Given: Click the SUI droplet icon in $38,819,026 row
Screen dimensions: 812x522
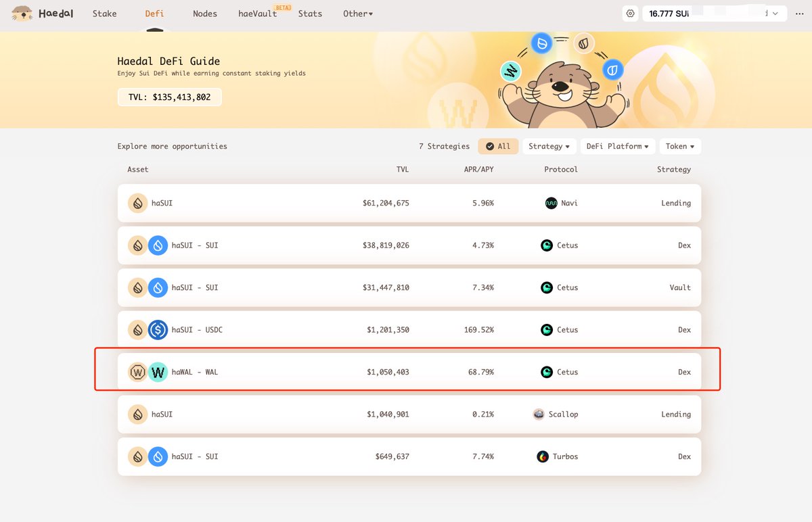Looking at the screenshot, I should (x=158, y=245).
